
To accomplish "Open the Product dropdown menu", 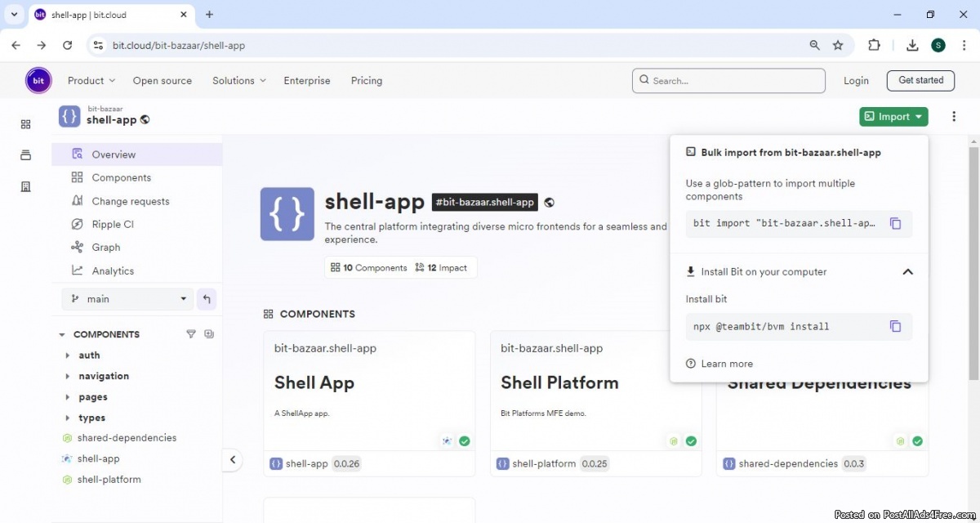I will pyautogui.click(x=91, y=81).
